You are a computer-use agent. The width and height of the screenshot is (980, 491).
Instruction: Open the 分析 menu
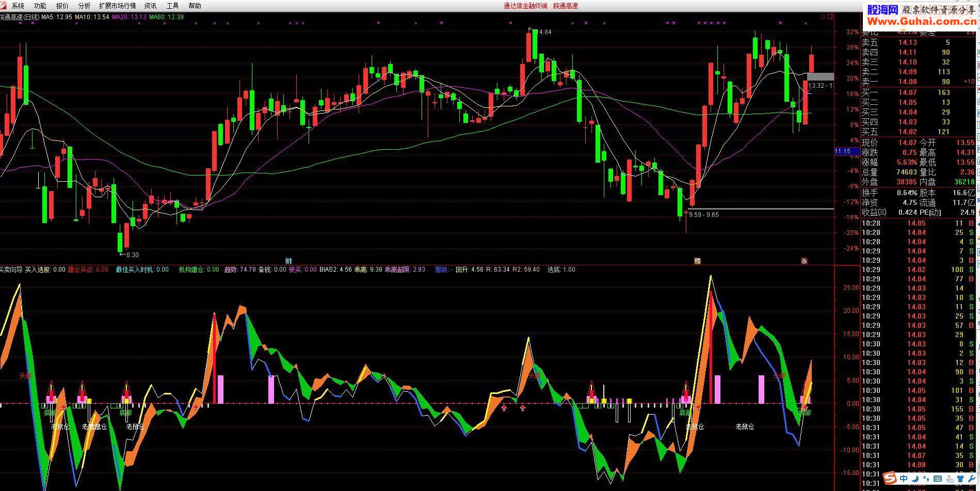click(x=84, y=6)
